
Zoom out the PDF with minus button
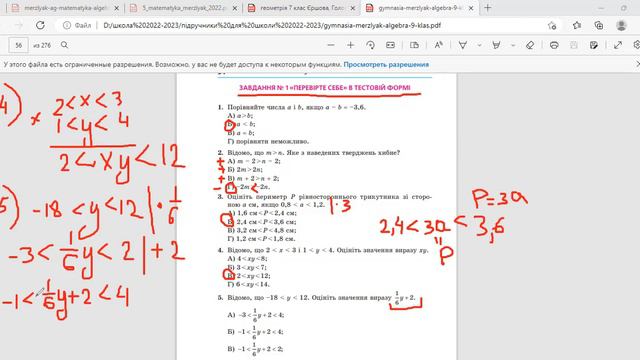click(x=331, y=45)
